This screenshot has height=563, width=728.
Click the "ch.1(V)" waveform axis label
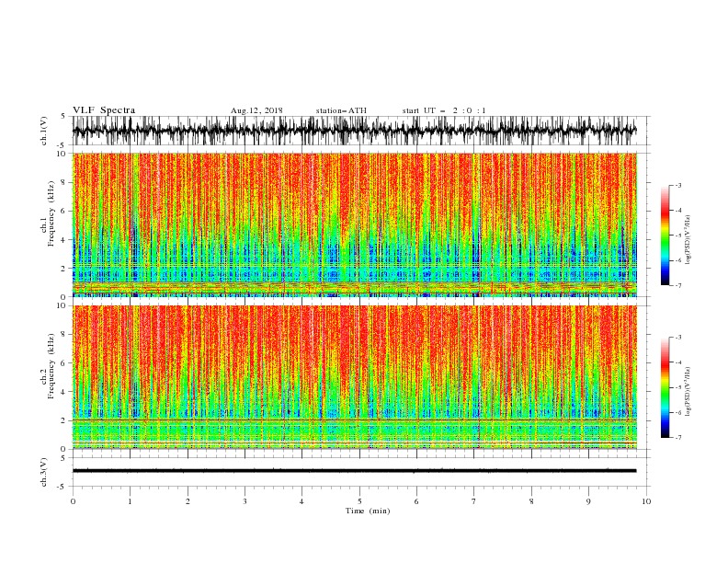(44, 131)
